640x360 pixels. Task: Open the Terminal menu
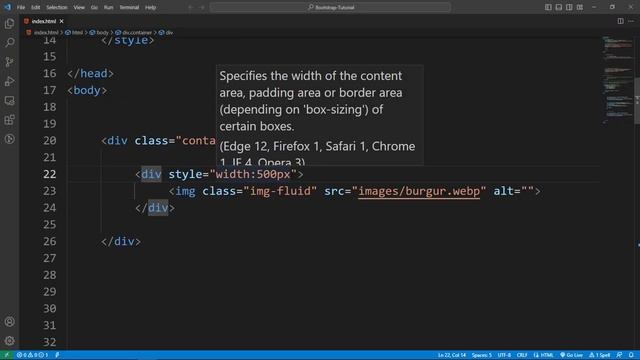[129, 7]
